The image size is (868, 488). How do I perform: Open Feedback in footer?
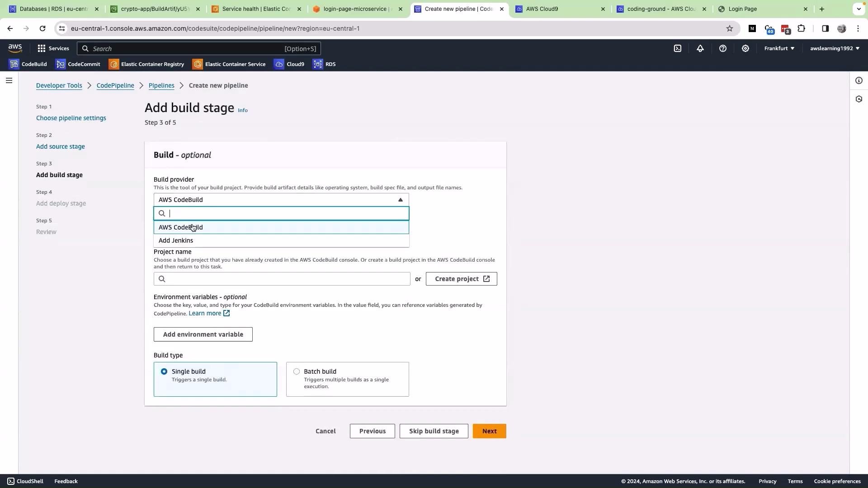[x=66, y=481]
